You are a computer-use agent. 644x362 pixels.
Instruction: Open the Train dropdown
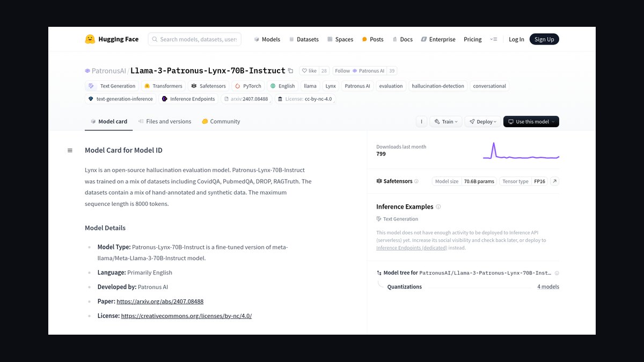tap(446, 122)
